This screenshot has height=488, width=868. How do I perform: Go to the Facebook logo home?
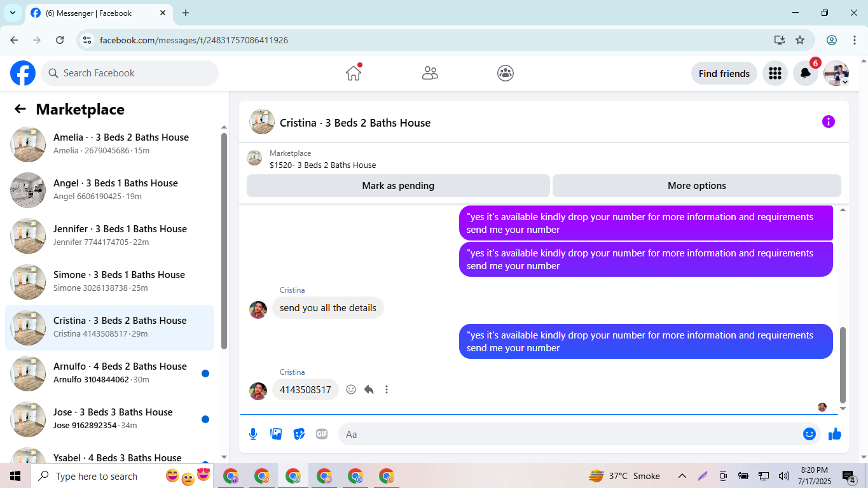(23, 73)
